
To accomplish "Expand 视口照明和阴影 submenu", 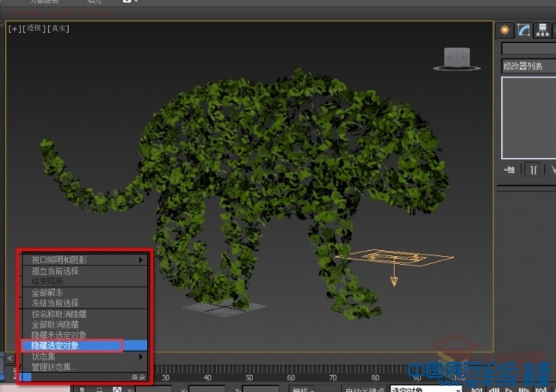I will (x=85, y=260).
